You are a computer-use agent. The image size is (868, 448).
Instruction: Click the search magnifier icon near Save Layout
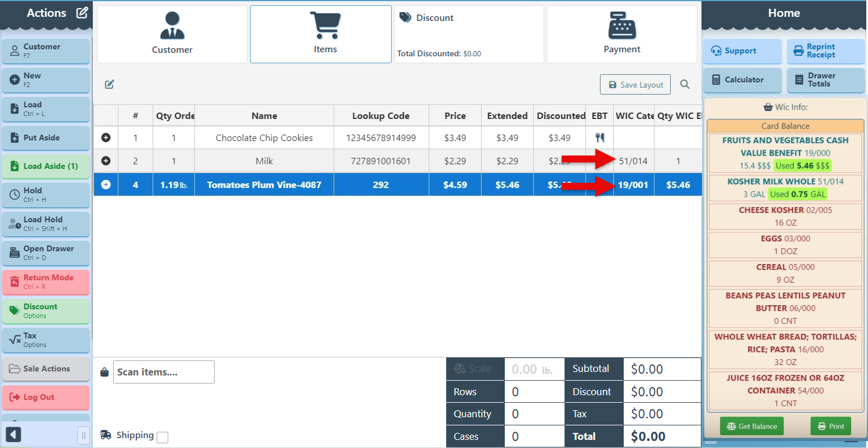point(685,85)
